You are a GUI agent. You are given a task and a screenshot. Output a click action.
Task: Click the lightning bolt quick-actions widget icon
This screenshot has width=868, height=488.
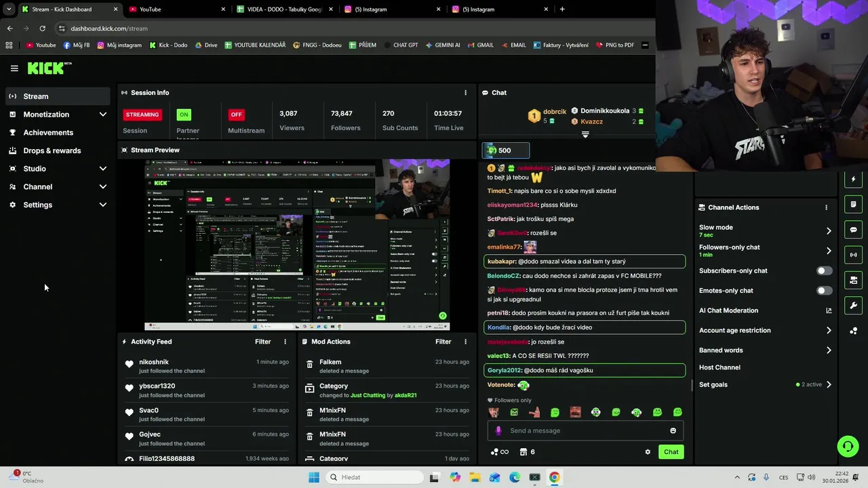[853, 179]
